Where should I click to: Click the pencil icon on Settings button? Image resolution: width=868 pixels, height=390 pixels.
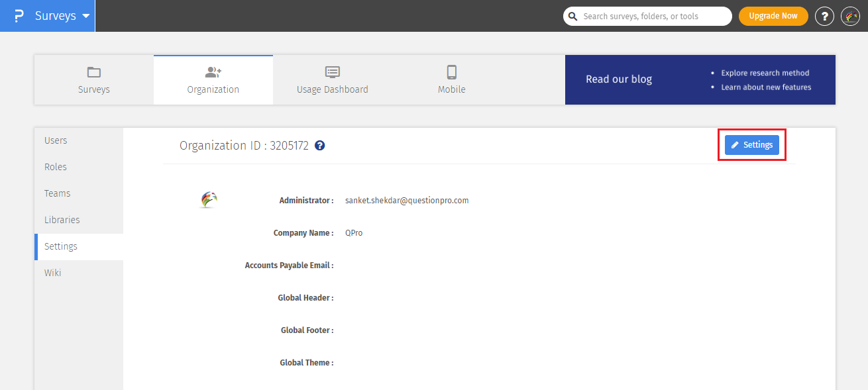pyautogui.click(x=735, y=145)
